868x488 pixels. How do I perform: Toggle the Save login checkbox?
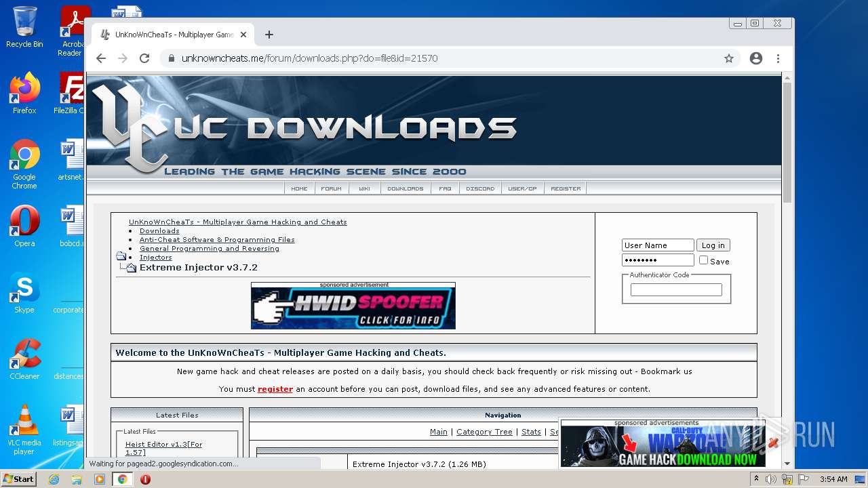[x=703, y=260]
